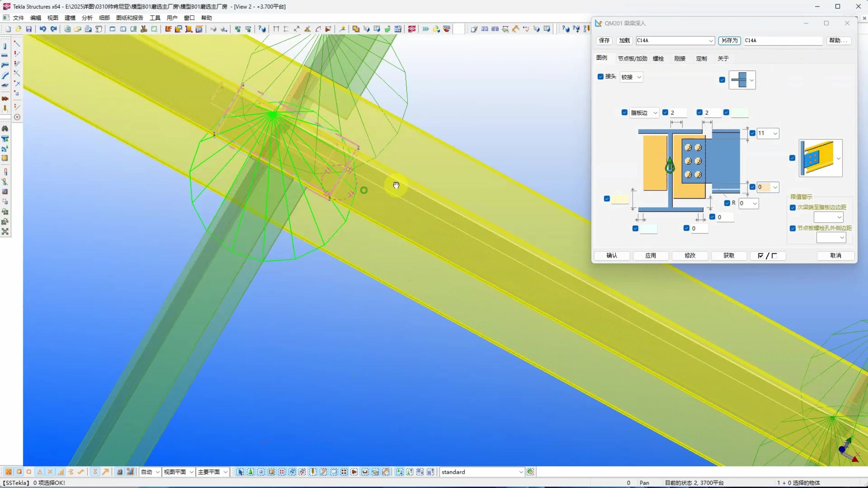Screen dimensions: 868x488
Task: Click the Tekla red logo toolbar icon
Action: 412,29
